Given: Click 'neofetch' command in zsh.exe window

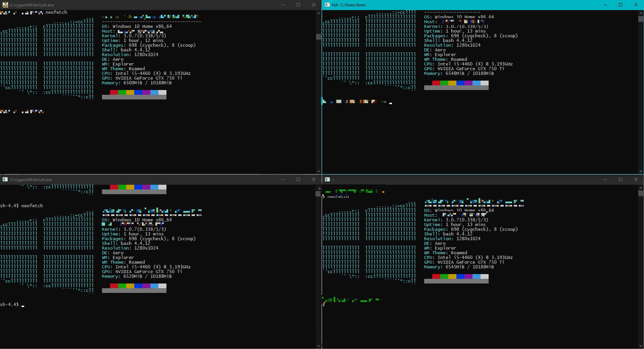Looking at the screenshot, I should pyautogui.click(x=56, y=12).
